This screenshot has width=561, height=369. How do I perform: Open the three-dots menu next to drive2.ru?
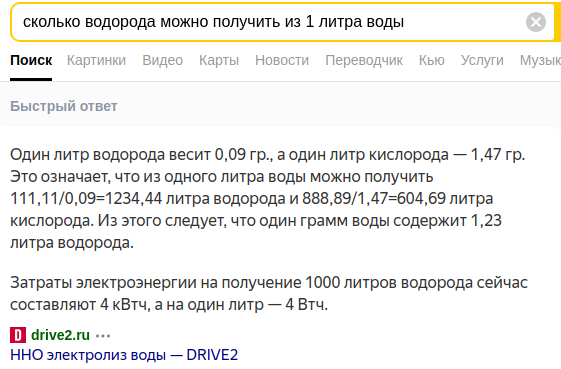click(103, 336)
